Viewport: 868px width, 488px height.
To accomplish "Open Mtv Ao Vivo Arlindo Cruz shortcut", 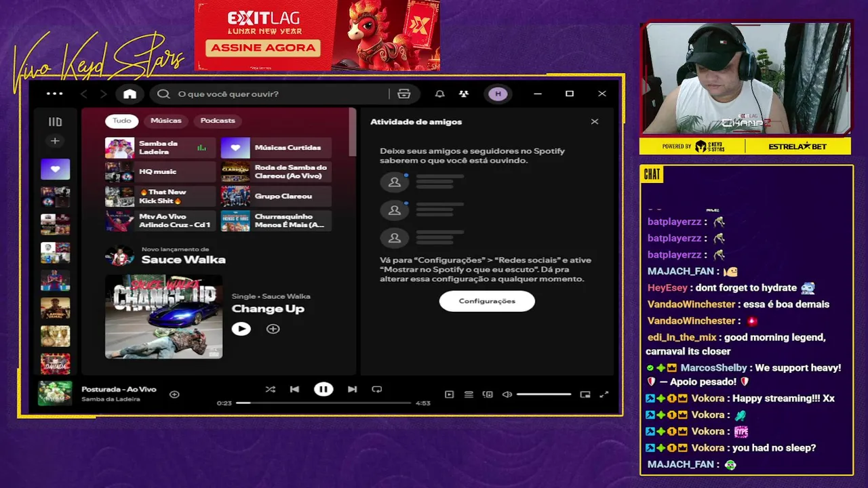I will pos(160,221).
